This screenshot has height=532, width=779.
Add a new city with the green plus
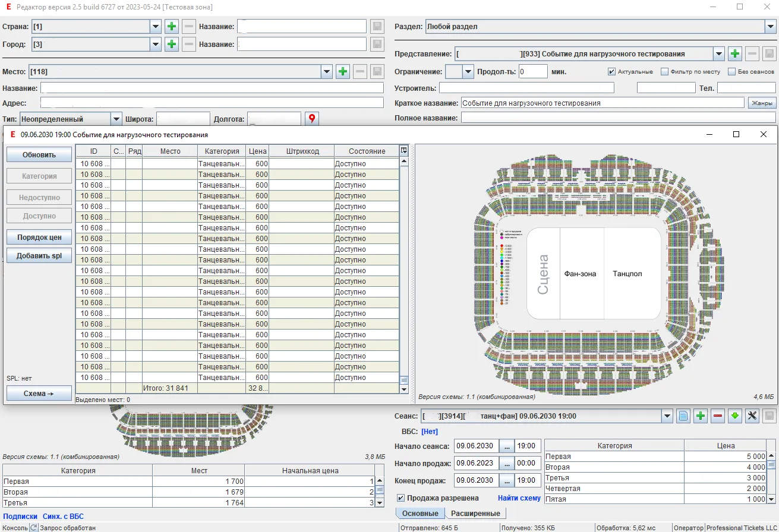172,44
